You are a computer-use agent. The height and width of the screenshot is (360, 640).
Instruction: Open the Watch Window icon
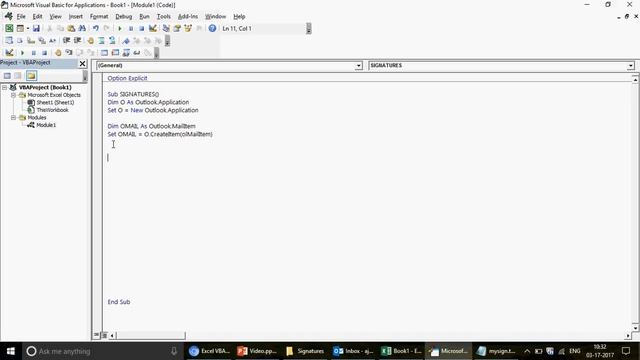pos(126,53)
